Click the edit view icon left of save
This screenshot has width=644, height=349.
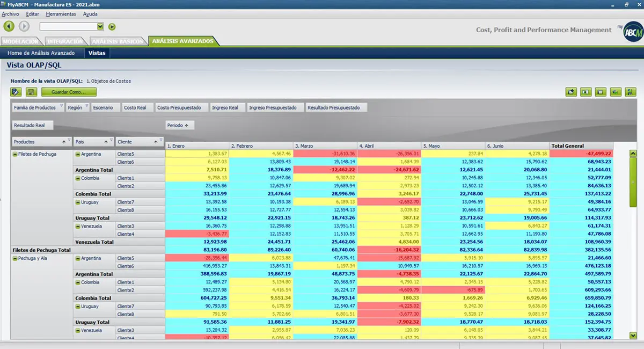(16, 92)
